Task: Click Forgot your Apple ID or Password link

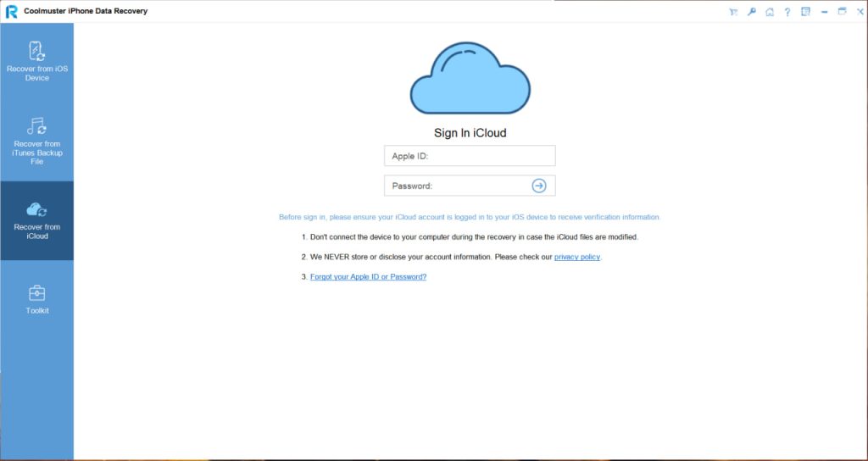Action: coord(368,277)
